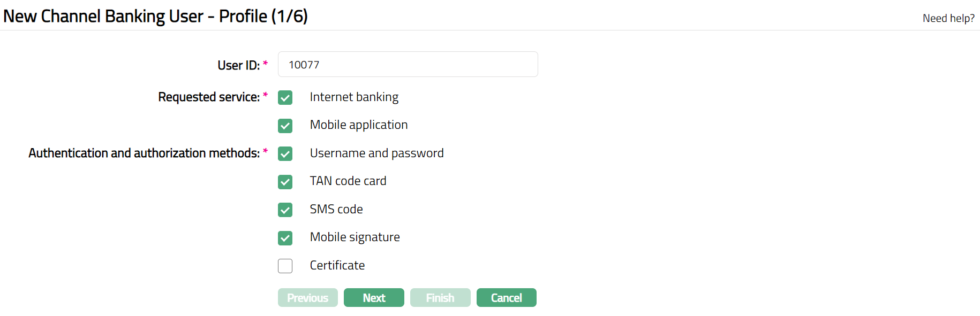This screenshot has height=316, width=980.
Task: Click the 'Certificate' label text
Action: coord(337,266)
